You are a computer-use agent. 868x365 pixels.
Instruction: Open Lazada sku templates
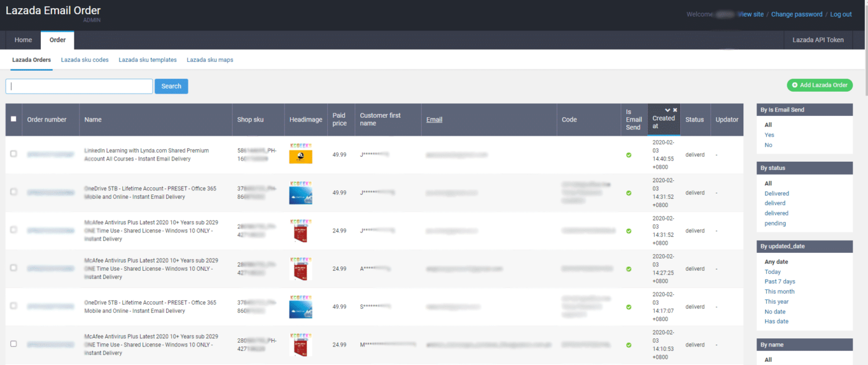pyautogui.click(x=148, y=60)
